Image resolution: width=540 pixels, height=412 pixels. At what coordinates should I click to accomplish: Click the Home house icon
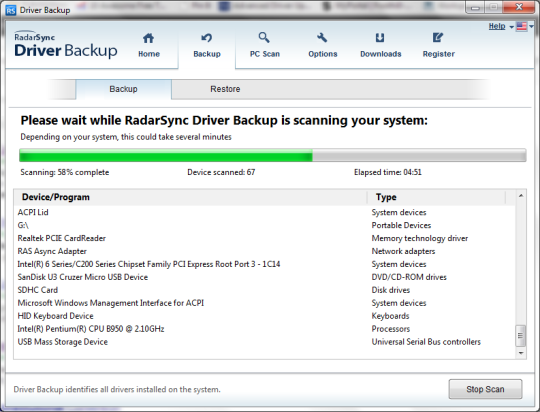[148, 38]
